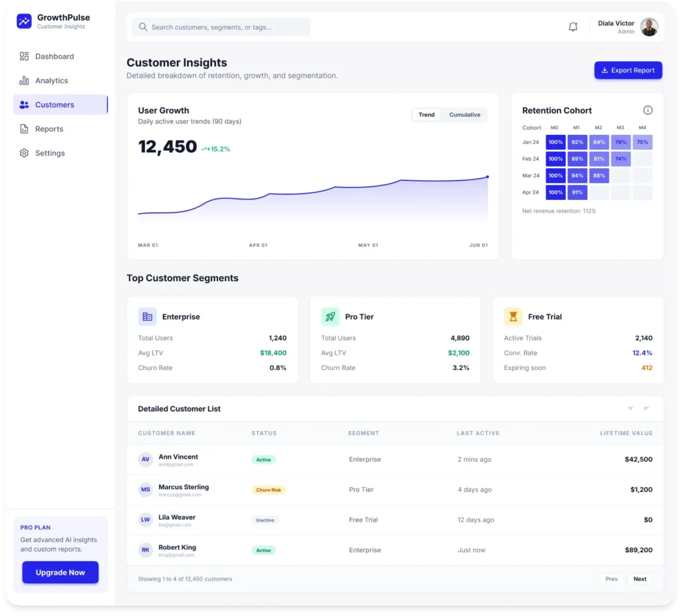The width and height of the screenshot is (681, 616).
Task: Open the filter icon above the customer list
Action: click(x=630, y=409)
